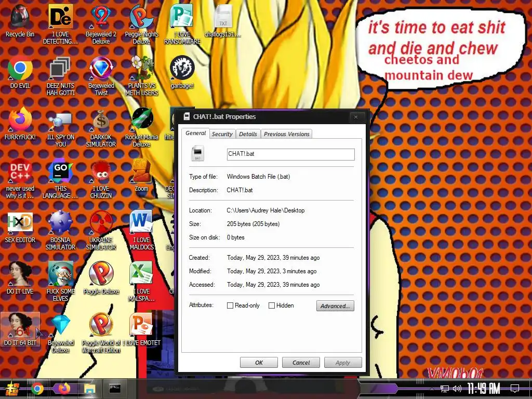The height and width of the screenshot is (399, 532).
Task: Open Advanced attributes dialog
Action: [x=335, y=305]
